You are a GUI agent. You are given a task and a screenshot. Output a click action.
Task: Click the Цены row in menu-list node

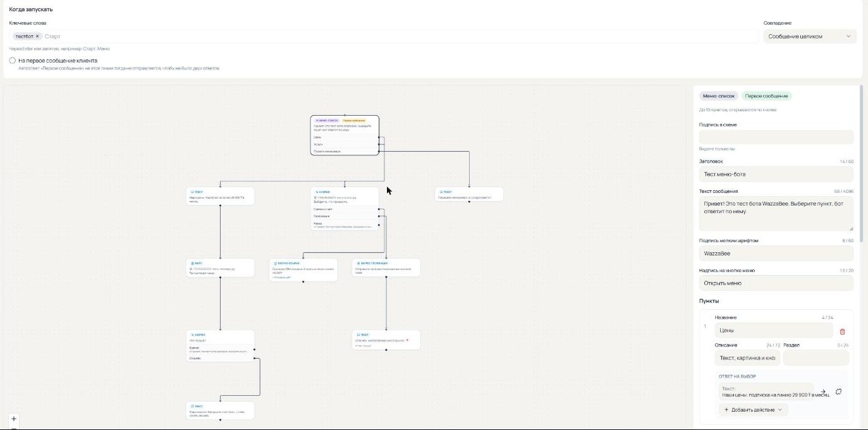345,137
